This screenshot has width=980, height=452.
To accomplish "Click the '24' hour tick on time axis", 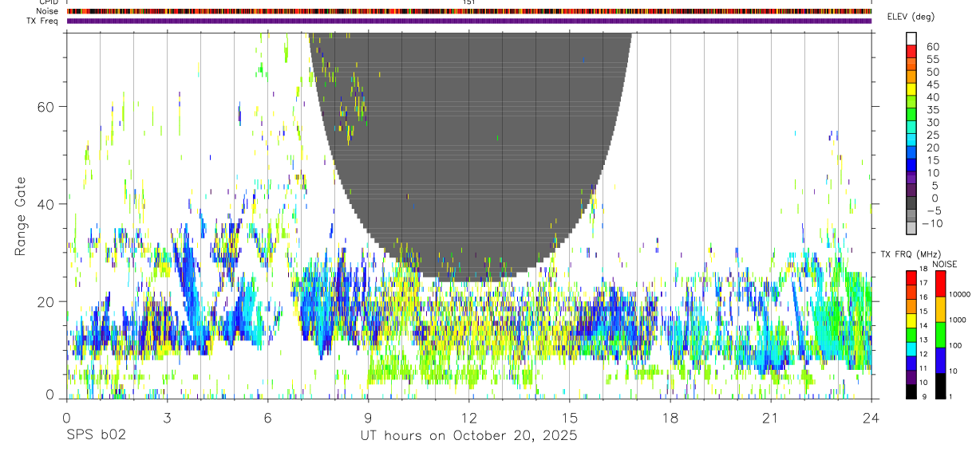I will pyautogui.click(x=871, y=417).
